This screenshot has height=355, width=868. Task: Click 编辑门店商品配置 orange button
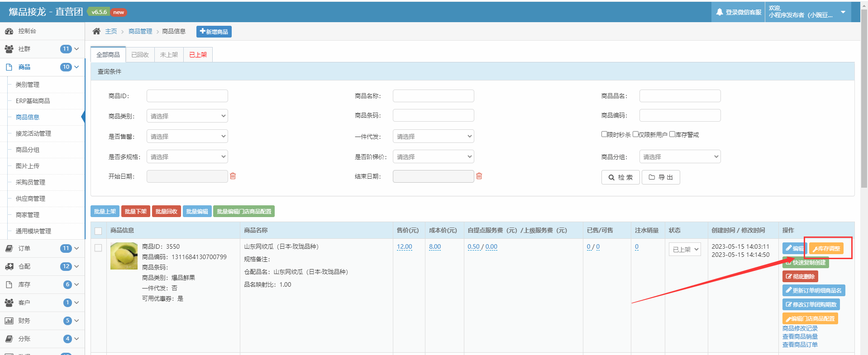[x=810, y=318]
